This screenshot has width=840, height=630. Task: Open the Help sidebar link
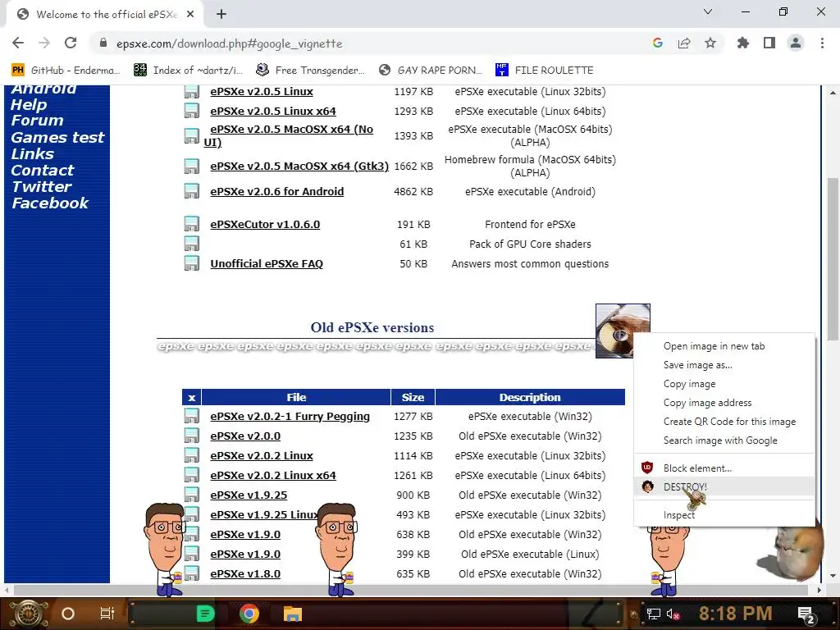(x=29, y=104)
